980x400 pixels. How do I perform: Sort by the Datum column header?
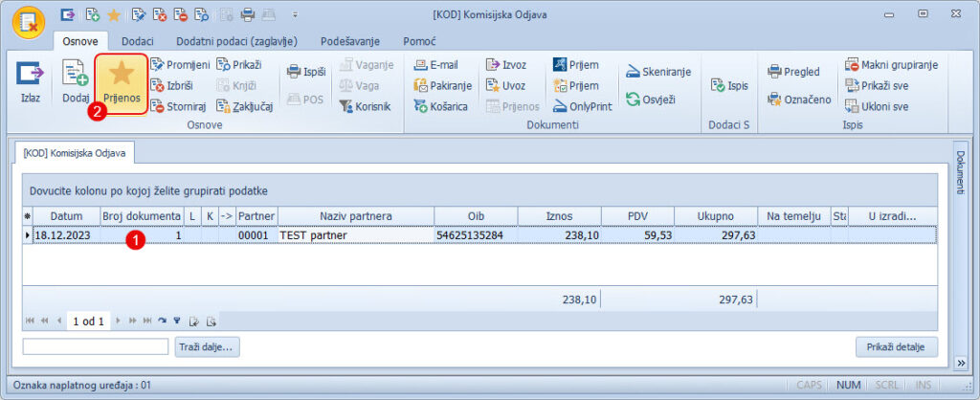(x=66, y=216)
